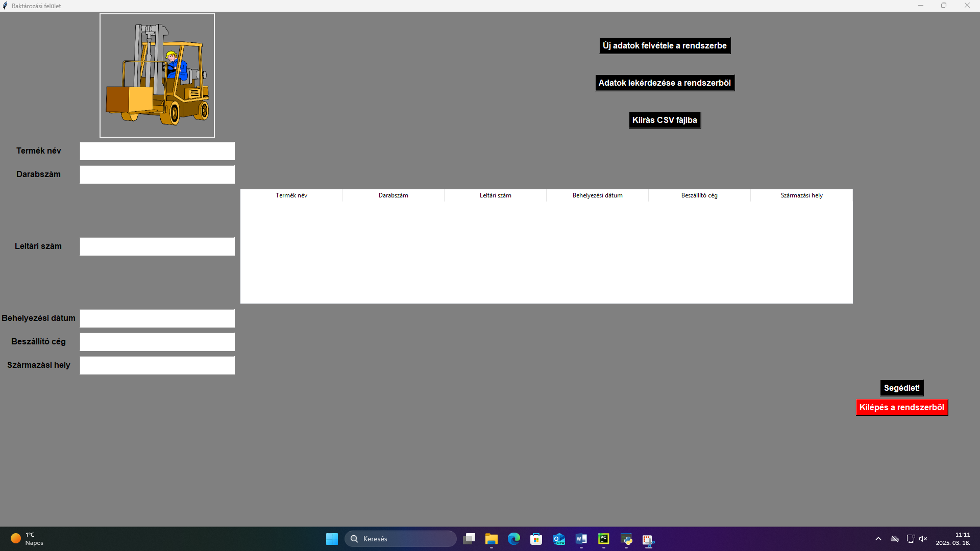
Task: Click 'Adatok lekérdezése a rendszerből' button
Action: point(665,83)
